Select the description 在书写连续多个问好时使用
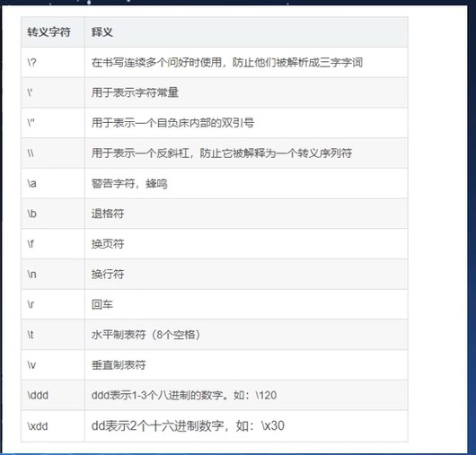 pos(156,62)
